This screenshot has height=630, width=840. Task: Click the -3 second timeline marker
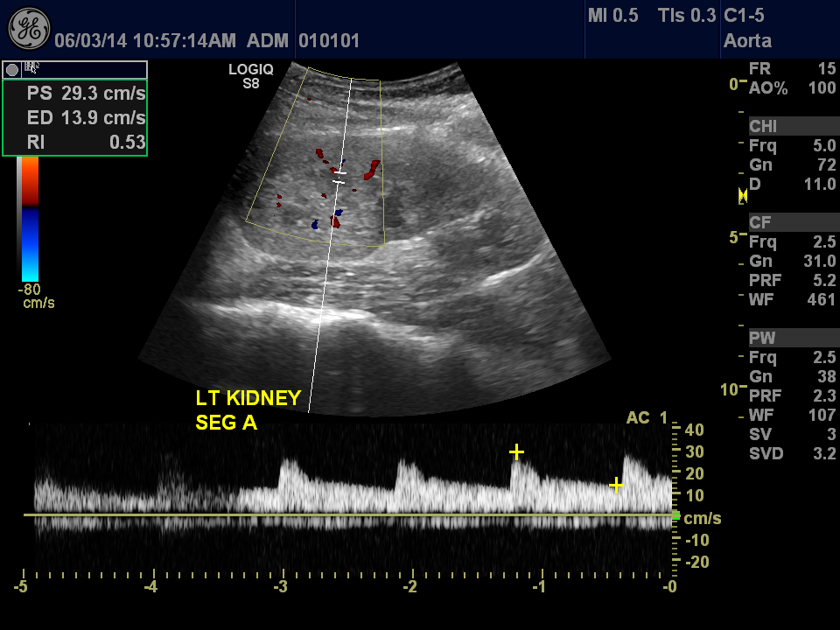coord(283,586)
